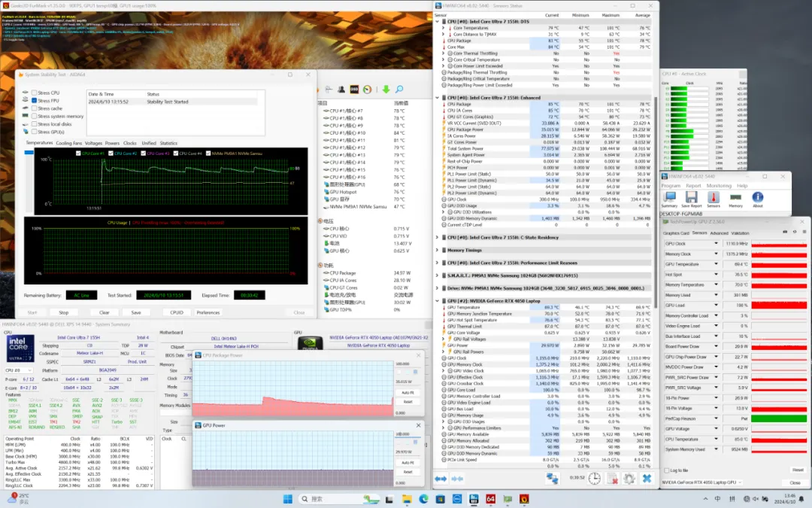The height and width of the screenshot is (508, 812).
Task: Open Sensors via the thermometer icon
Action: click(714, 199)
